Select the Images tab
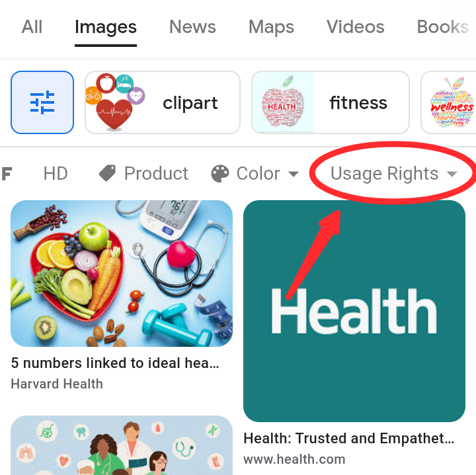This screenshot has height=475, width=476. 106,27
